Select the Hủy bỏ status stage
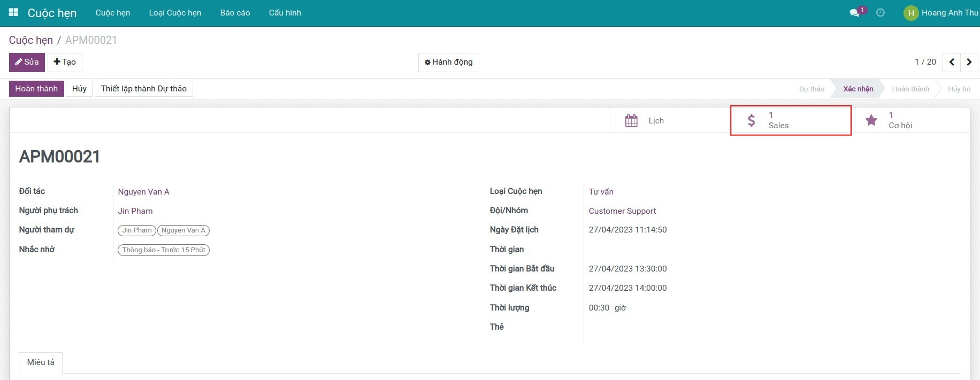Viewport: 980px width, 380px height. pos(959,89)
